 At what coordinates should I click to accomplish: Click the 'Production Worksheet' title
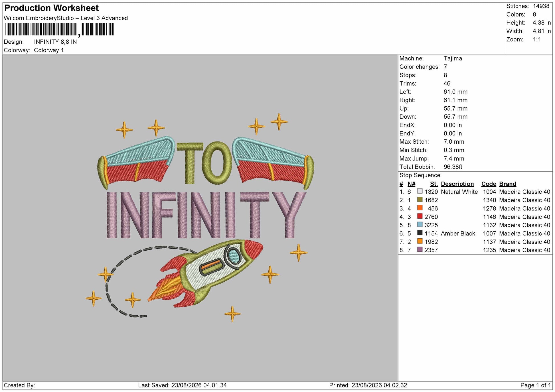coord(52,8)
